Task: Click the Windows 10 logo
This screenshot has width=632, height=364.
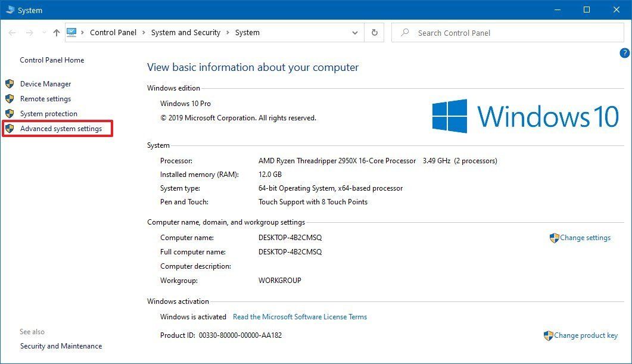Action: (525, 116)
